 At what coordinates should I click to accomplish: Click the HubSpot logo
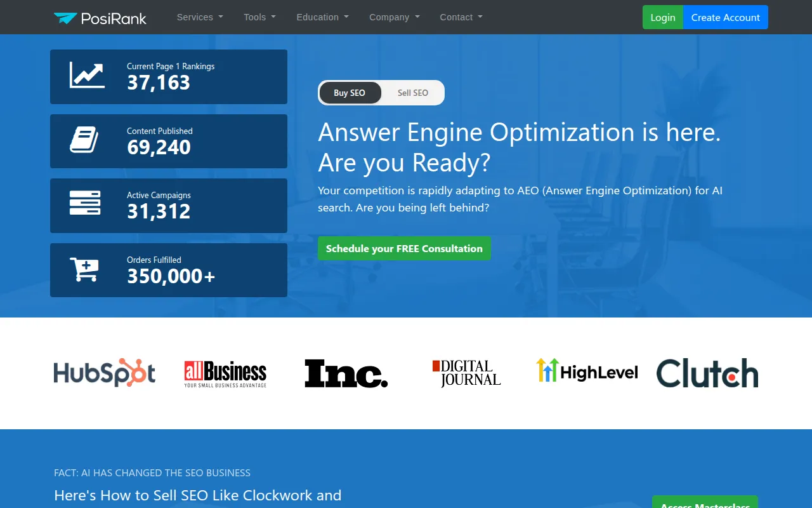click(x=105, y=373)
